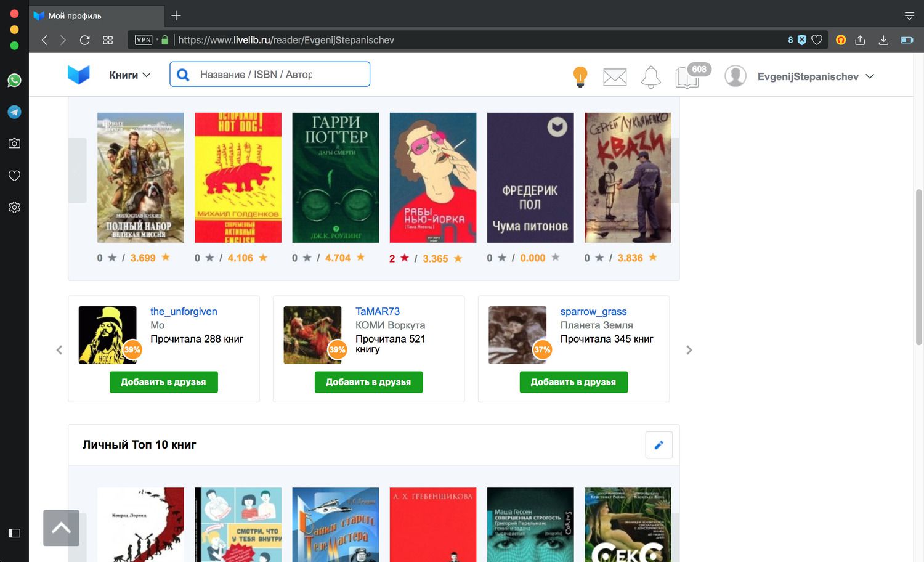Add the_unforgiven as a friend
The height and width of the screenshot is (562, 924).
pyautogui.click(x=163, y=382)
